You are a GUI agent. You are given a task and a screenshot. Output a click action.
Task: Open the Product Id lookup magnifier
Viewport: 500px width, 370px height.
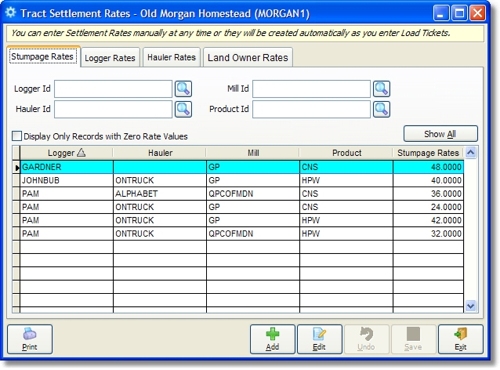[381, 109]
